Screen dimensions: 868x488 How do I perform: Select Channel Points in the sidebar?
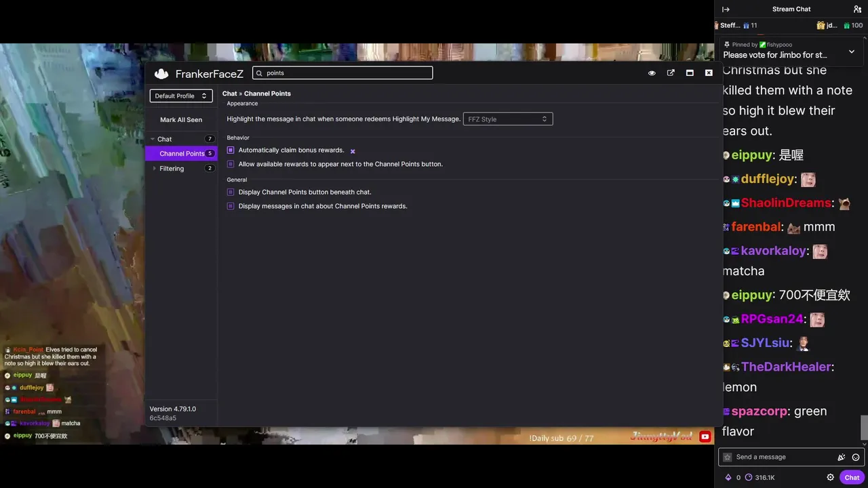[x=181, y=154]
